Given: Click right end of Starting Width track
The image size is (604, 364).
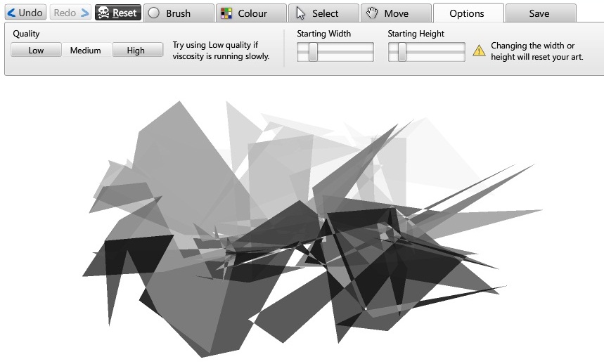Looking at the screenshot, I should point(370,52).
